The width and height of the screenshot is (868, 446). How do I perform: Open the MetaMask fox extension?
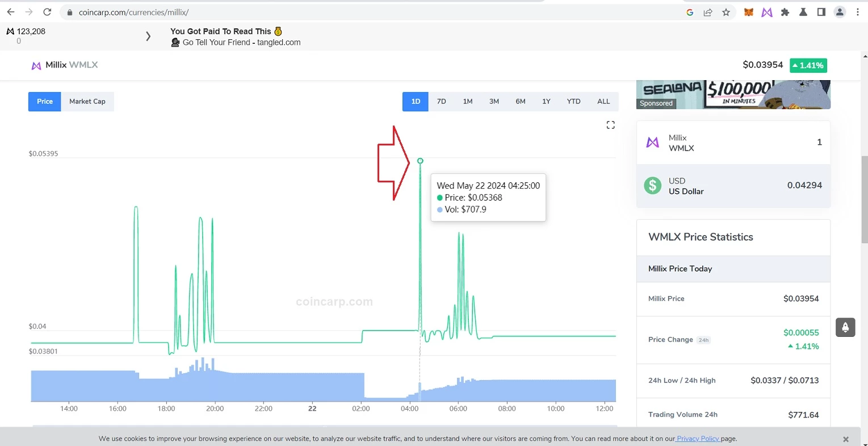(x=749, y=12)
